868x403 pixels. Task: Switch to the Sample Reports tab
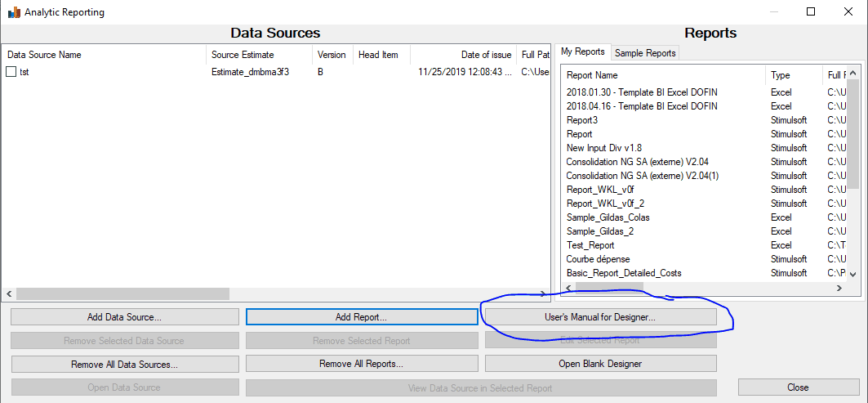click(x=645, y=52)
